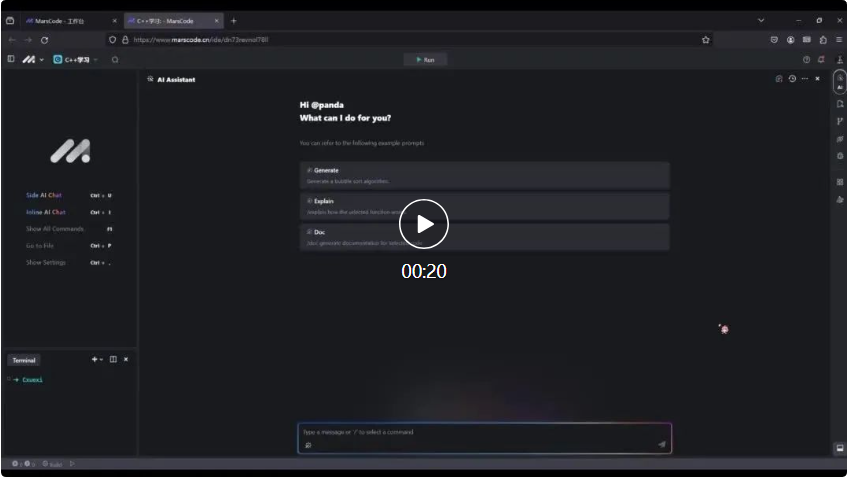The width and height of the screenshot is (847, 479).
Task: Click the Side AI Chat command link
Action: point(45,195)
